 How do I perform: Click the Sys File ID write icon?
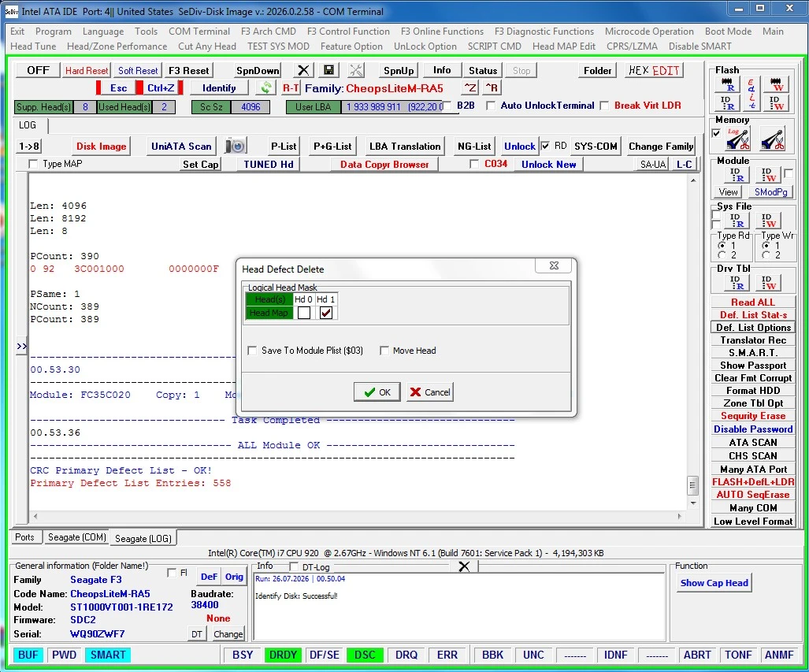coord(768,221)
